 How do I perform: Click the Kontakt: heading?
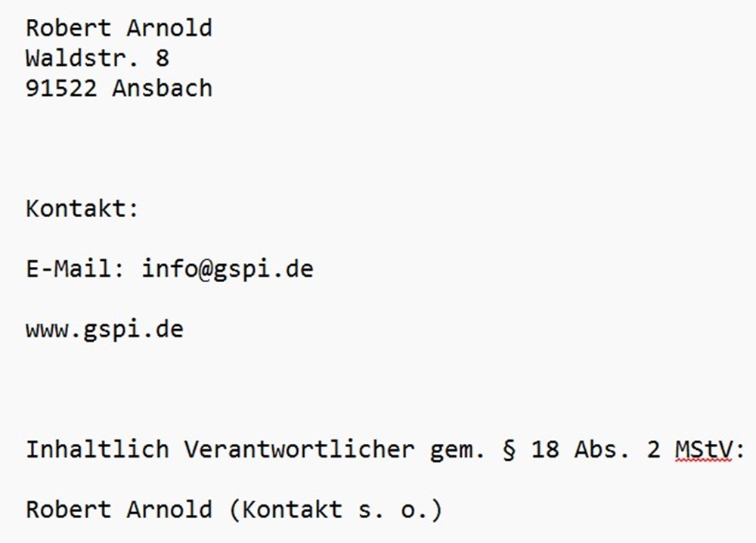pos(82,209)
